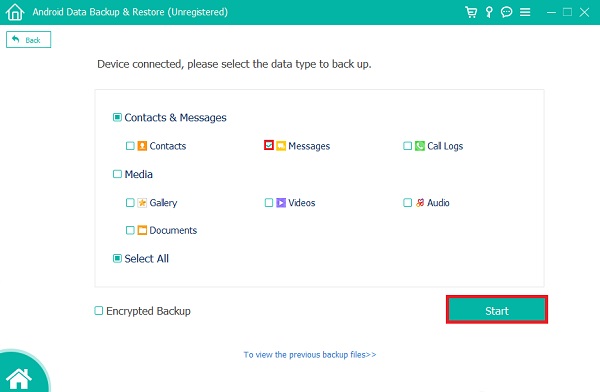Click the home icon in the title bar
The width and height of the screenshot is (600, 392).
pyautogui.click(x=15, y=12)
